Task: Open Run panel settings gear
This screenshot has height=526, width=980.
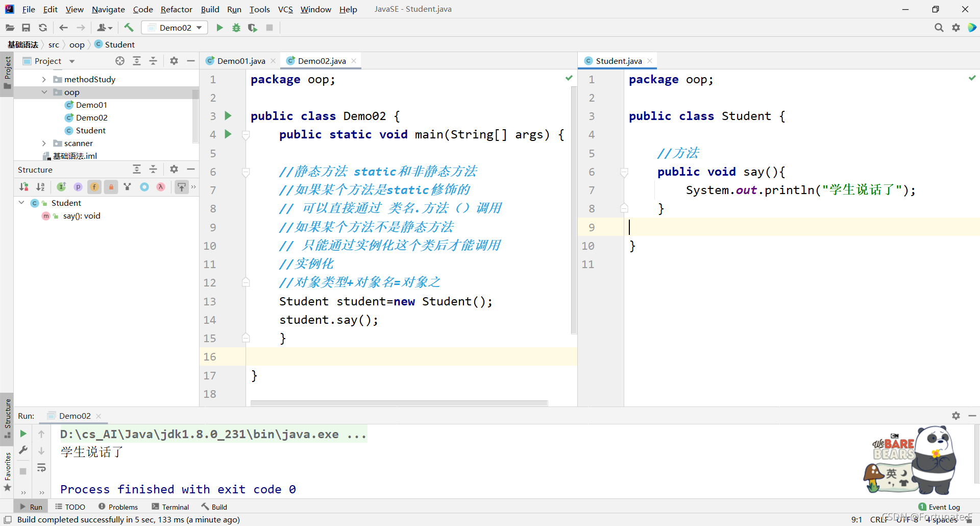Action: pyautogui.click(x=956, y=416)
